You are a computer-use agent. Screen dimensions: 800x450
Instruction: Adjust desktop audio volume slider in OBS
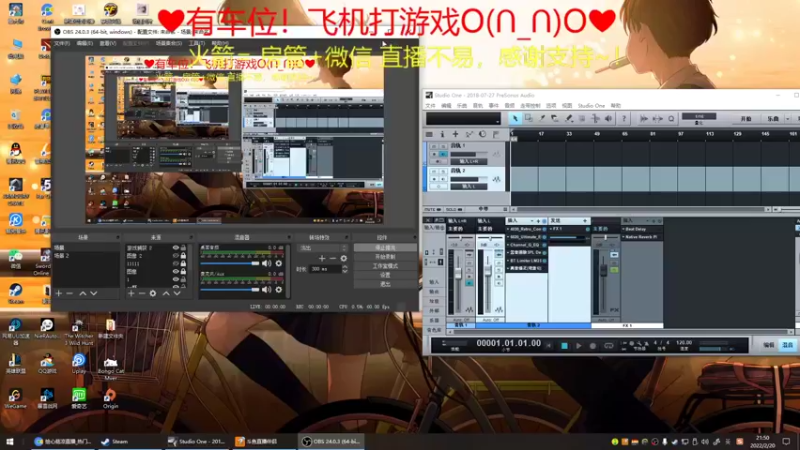230,263
